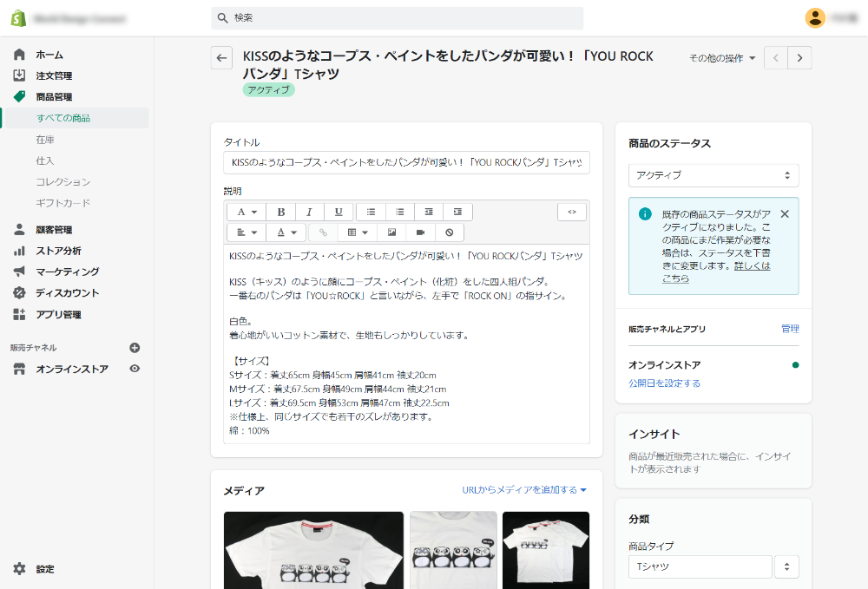
Task: Insert a bulleted list
Action: pyautogui.click(x=371, y=212)
